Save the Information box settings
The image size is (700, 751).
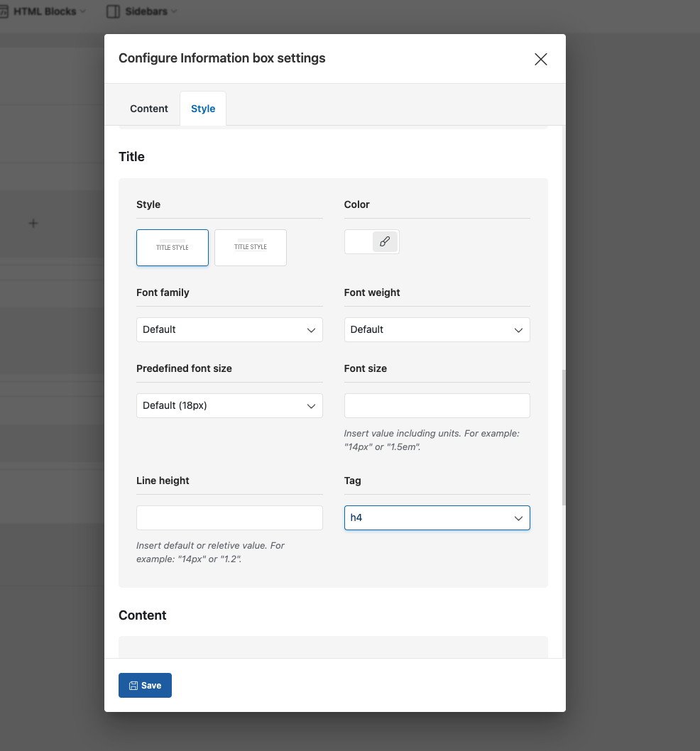(145, 686)
